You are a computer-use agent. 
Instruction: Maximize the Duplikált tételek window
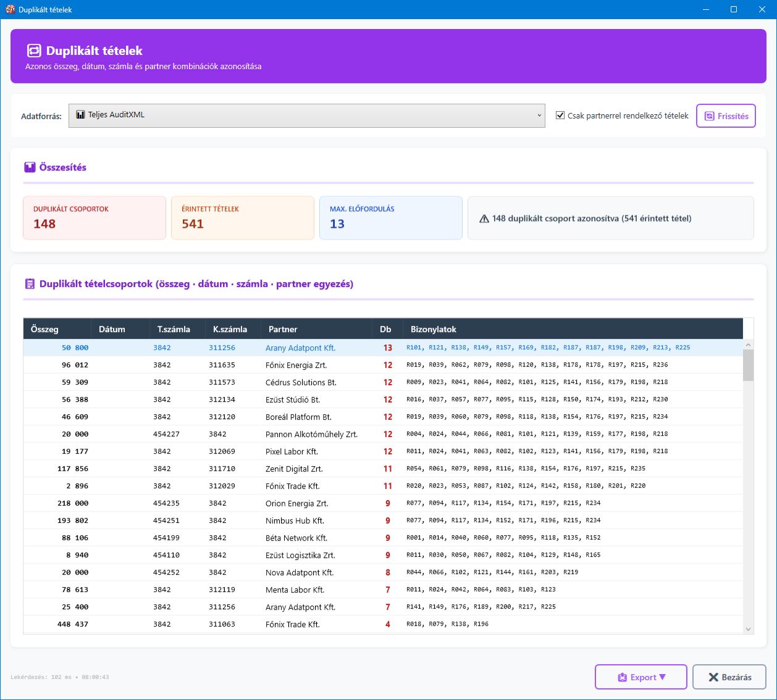pos(734,9)
